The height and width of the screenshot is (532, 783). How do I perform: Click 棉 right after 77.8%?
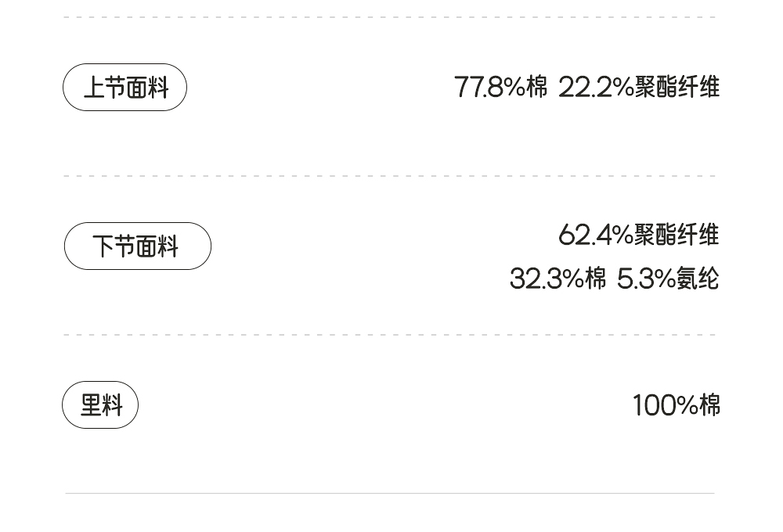click(537, 88)
